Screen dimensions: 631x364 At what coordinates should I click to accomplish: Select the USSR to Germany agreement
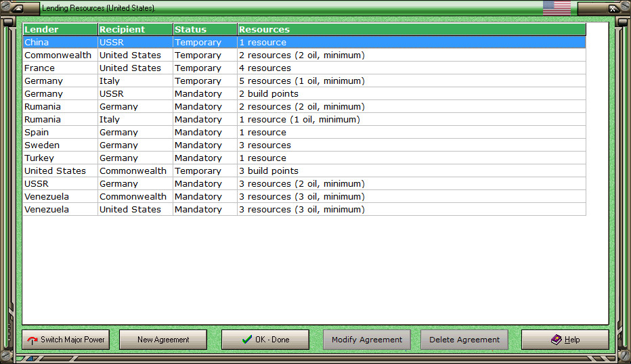coord(304,184)
